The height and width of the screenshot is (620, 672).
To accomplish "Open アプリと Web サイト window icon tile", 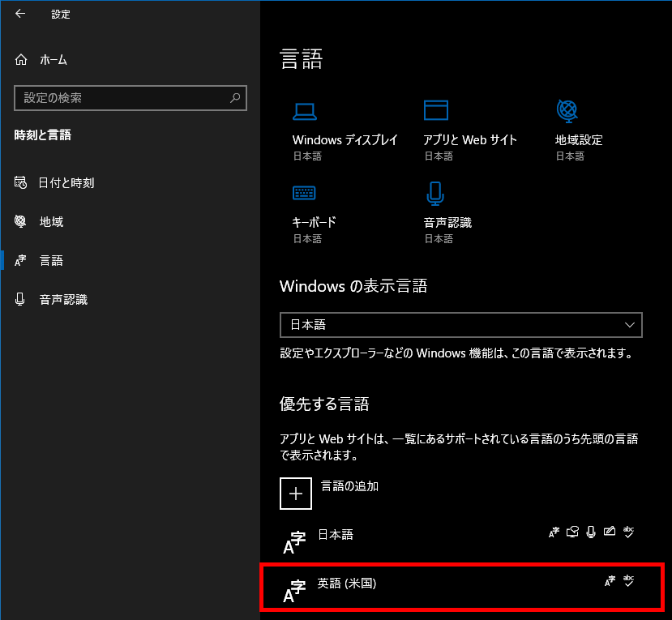I will click(436, 110).
